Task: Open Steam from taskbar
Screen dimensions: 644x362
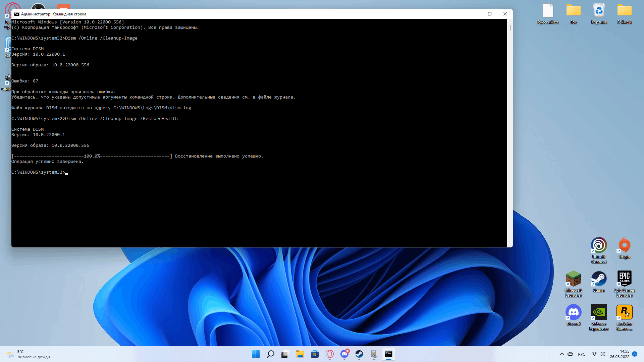Action: click(359, 354)
